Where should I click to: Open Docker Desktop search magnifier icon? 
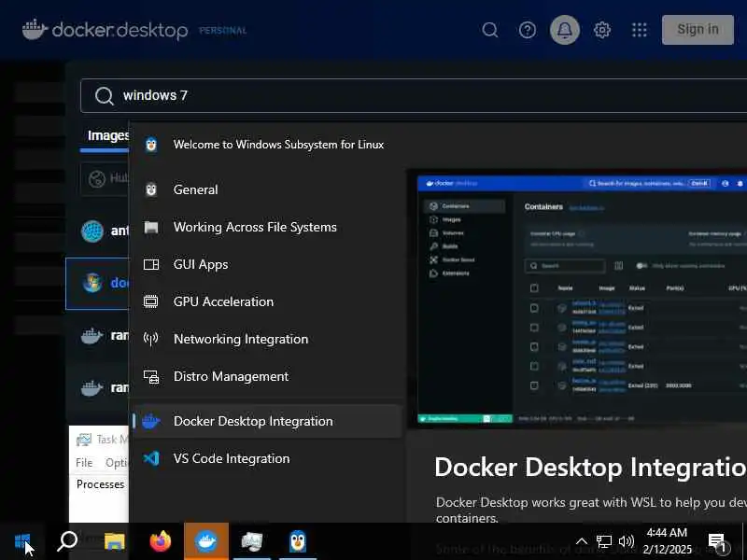click(489, 30)
